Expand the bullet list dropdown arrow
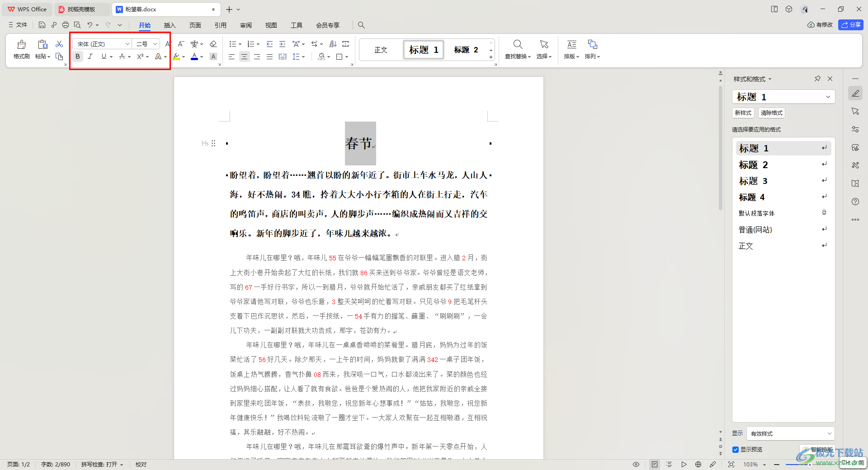The height and width of the screenshot is (470, 868). (240, 44)
